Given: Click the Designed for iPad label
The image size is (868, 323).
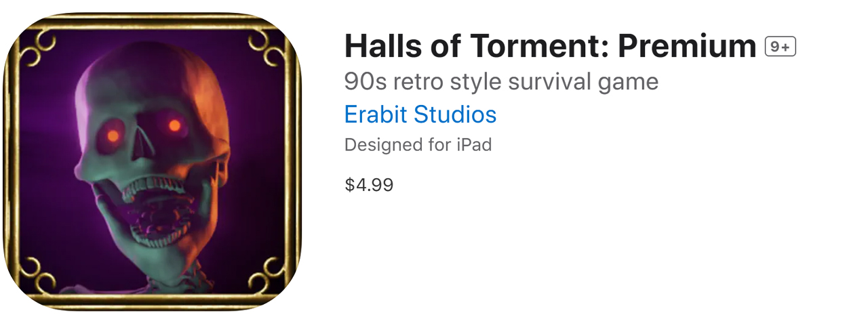Looking at the screenshot, I should 418,144.
